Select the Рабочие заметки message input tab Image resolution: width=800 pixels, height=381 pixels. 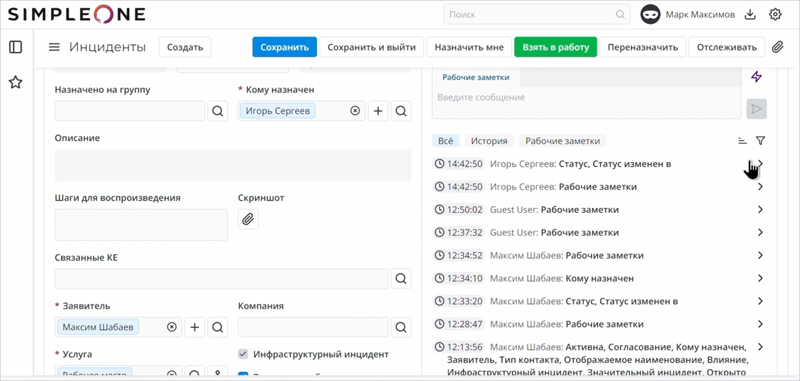pos(476,78)
